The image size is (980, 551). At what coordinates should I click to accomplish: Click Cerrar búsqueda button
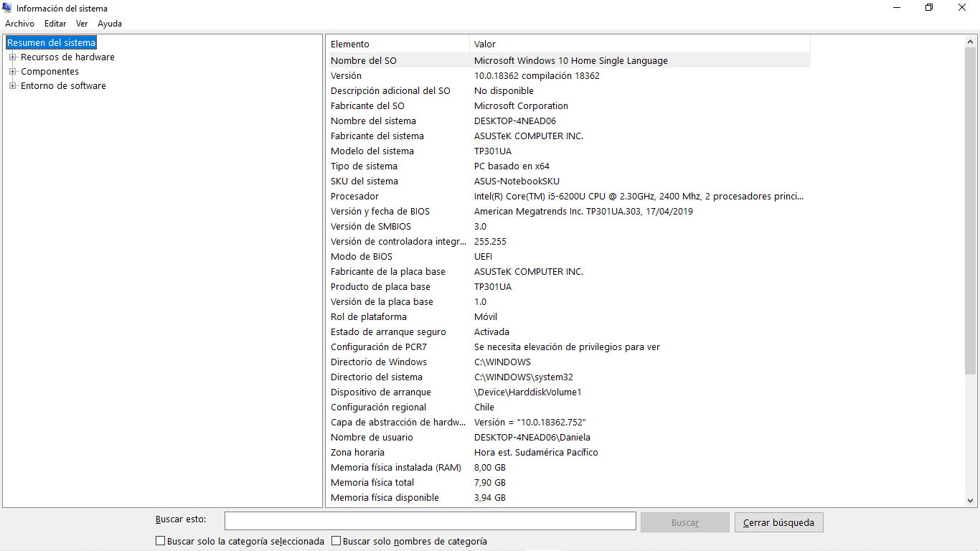coord(778,522)
